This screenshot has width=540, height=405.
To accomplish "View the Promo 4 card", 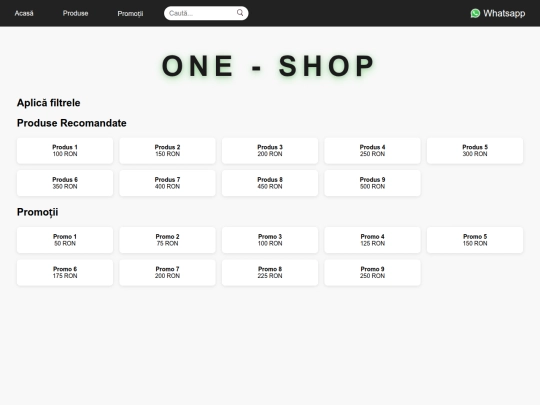I will coord(372,240).
